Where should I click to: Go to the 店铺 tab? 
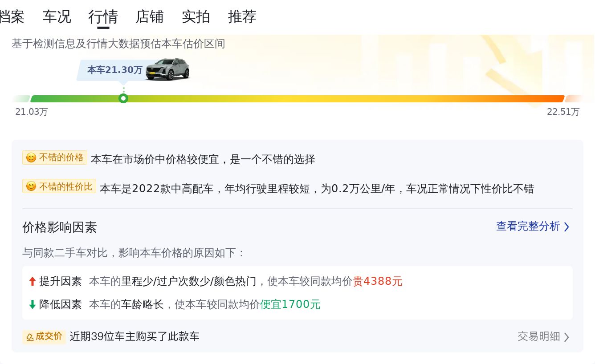point(150,17)
